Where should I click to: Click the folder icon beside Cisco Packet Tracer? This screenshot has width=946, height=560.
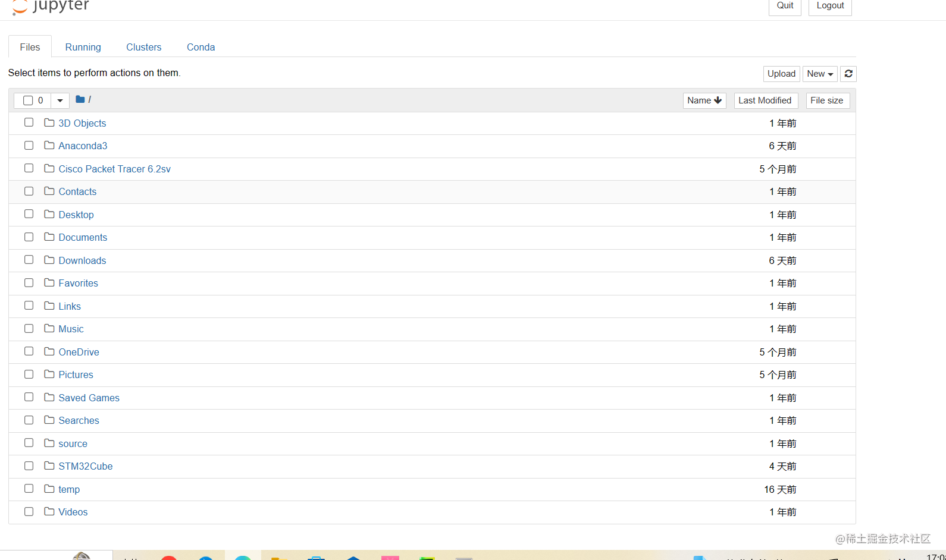pos(49,168)
